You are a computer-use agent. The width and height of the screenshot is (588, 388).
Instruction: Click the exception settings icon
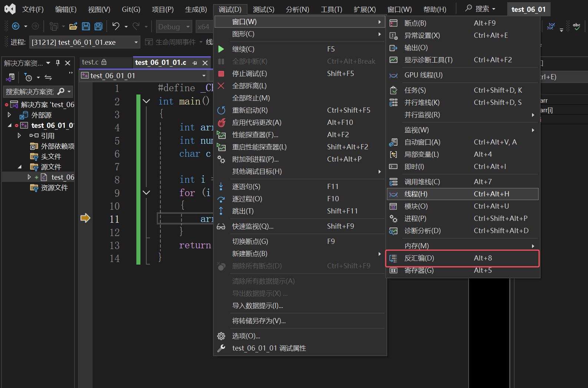pyautogui.click(x=393, y=36)
